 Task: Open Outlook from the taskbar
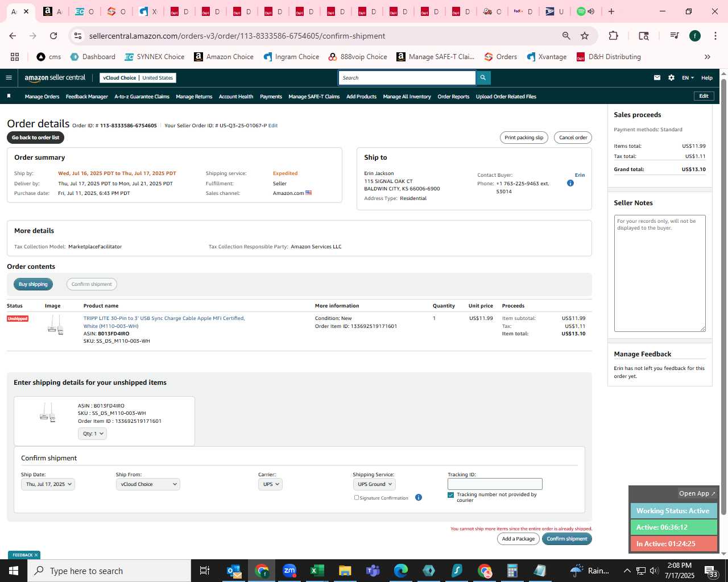[234, 571]
